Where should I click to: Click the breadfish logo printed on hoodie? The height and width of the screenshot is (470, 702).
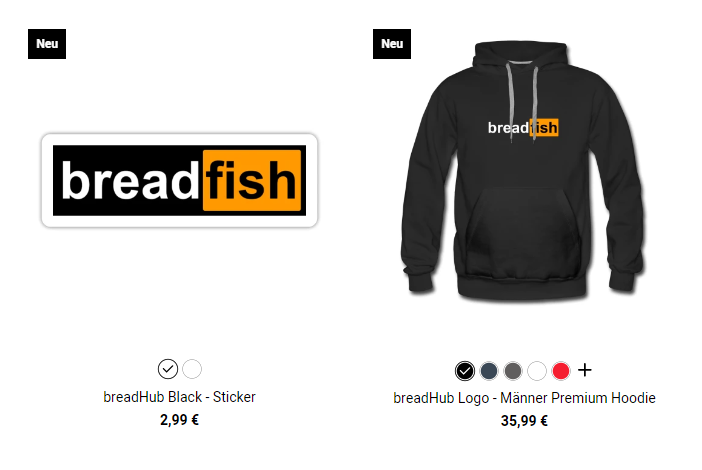coord(523,128)
